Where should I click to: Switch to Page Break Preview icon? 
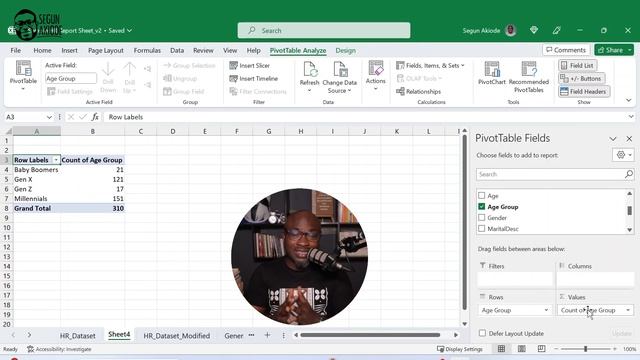[x=542, y=349]
